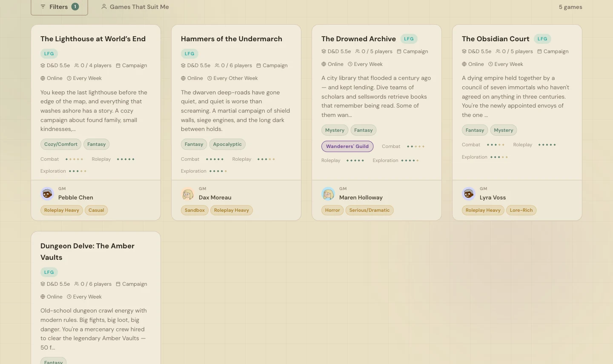Click the filter count badge '1'
Screen dimensions: 613x364
tap(75, 7)
